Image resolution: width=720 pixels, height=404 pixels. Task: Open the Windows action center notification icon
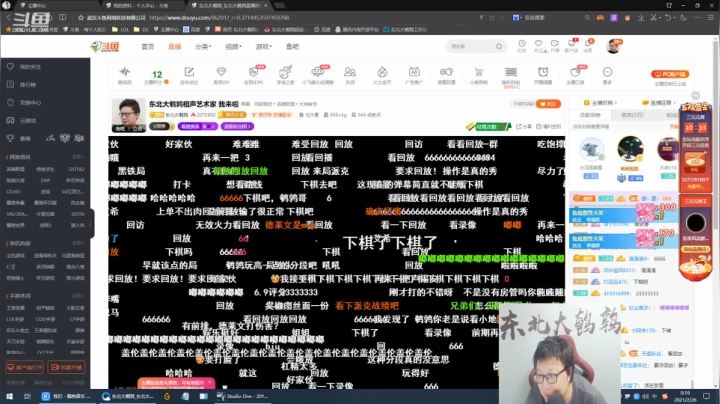pyautogui.click(x=707, y=396)
